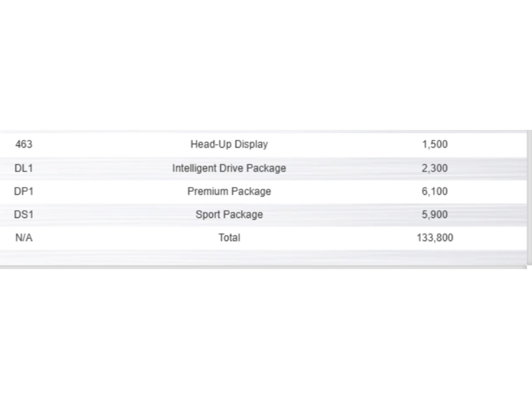The height and width of the screenshot is (399, 532).
Task: Select the N/A code cell
Action: [x=24, y=237]
